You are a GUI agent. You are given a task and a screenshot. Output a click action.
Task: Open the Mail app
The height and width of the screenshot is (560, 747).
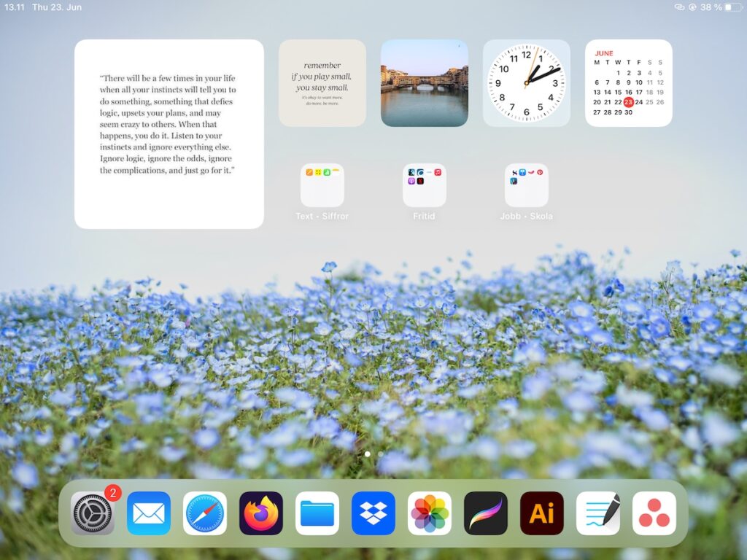click(149, 513)
